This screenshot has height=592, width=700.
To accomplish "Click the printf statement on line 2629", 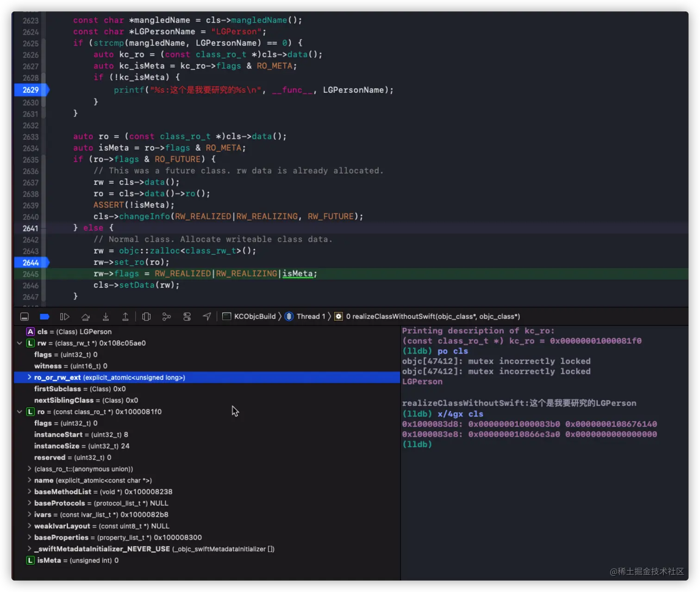I will (254, 90).
